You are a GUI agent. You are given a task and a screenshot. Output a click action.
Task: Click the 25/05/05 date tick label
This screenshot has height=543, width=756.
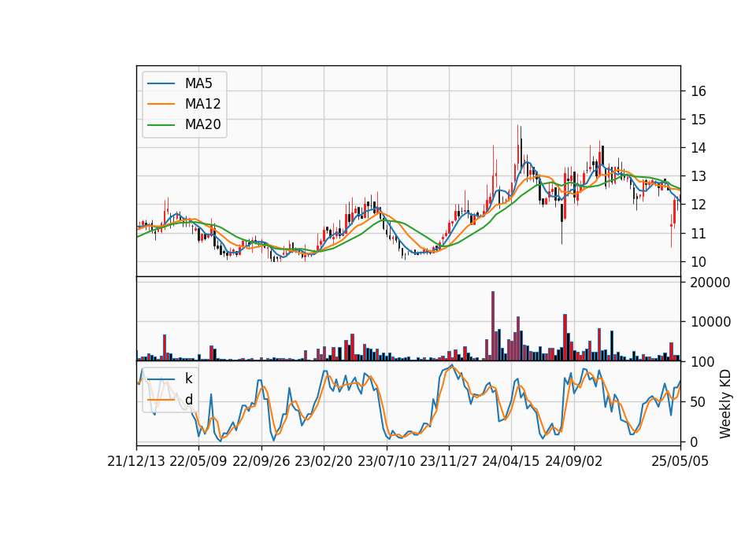(680, 462)
